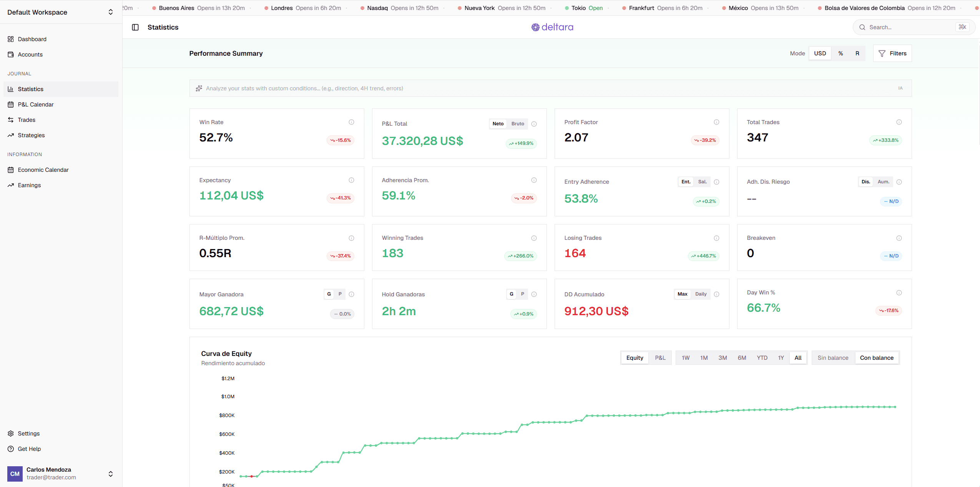
Task: Open R-Múltiplo Prom. info icon
Action: click(351, 238)
